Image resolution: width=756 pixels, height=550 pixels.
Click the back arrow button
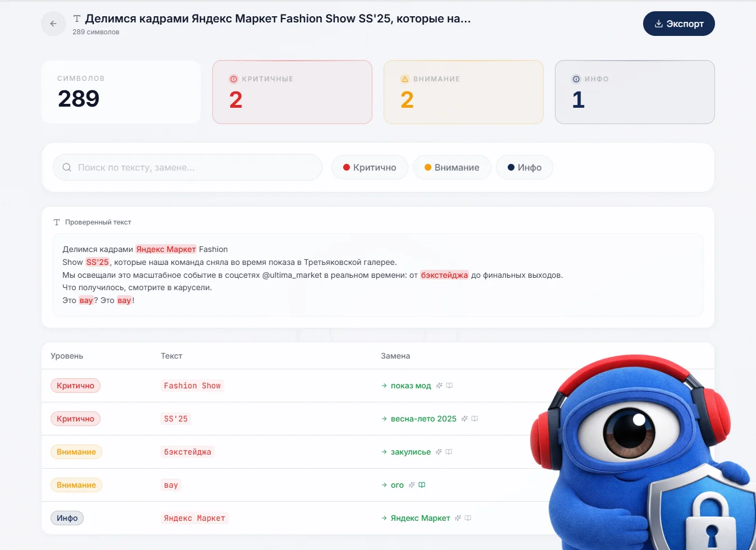pyautogui.click(x=53, y=24)
